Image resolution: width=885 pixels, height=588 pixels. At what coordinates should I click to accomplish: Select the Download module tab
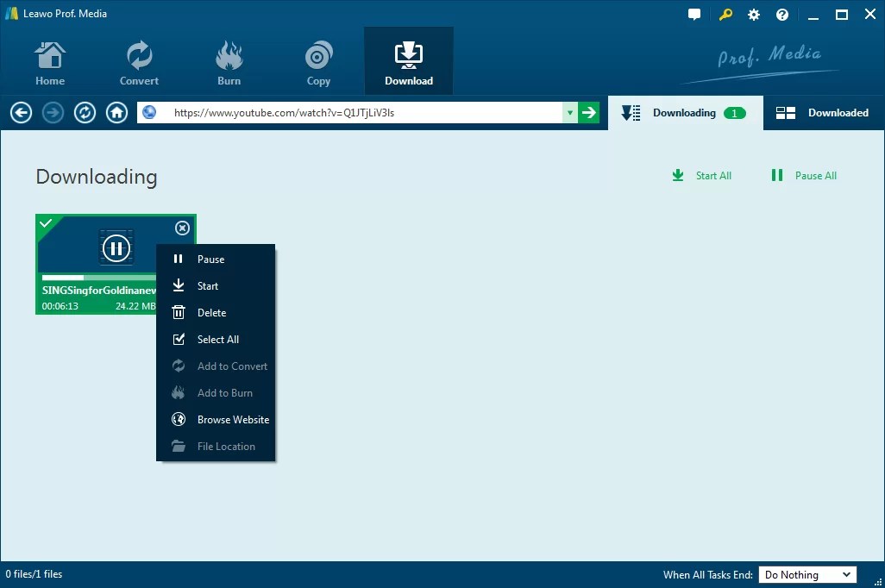coord(409,61)
